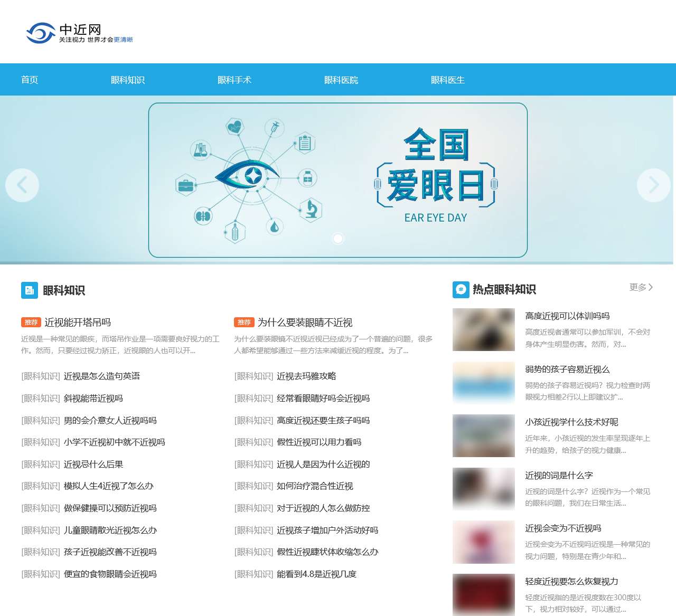The width and height of the screenshot is (676, 616).
Task: Click the 推荐 badge next to 近视能开塔吊吗
Action: tap(31, 322)
